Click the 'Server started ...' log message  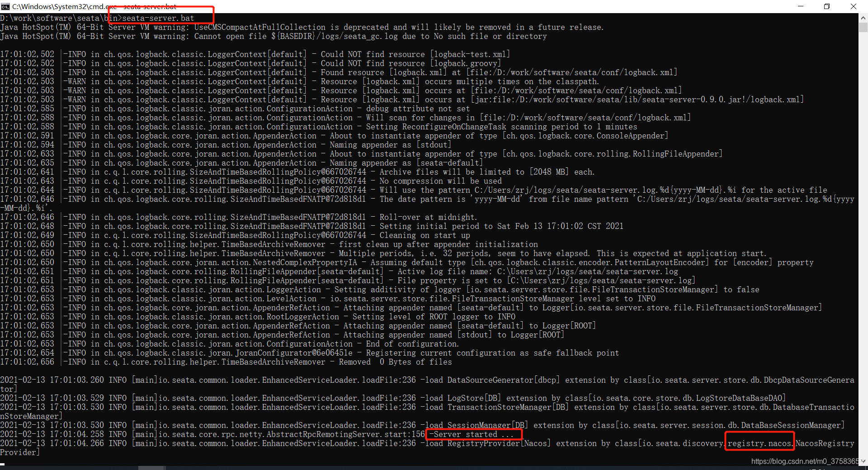(x=474, y=434)
